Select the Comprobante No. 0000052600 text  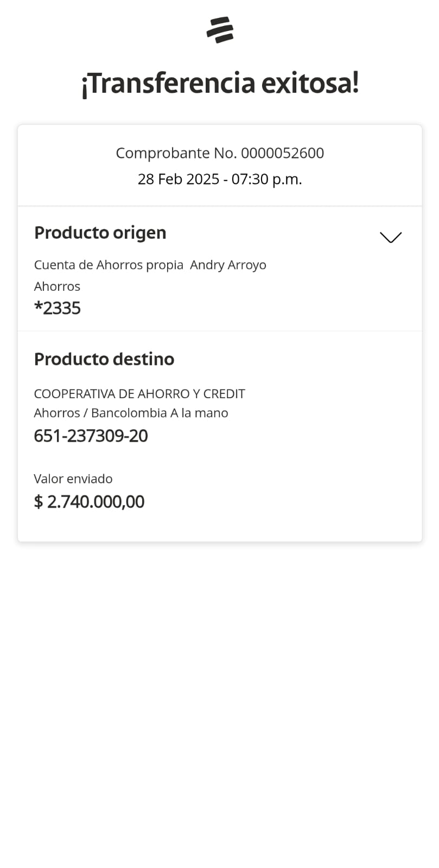pos(220,153)
